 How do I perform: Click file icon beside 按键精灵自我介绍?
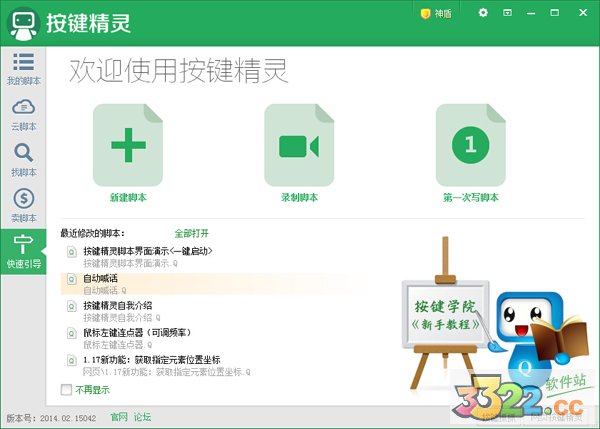point(72,306)
